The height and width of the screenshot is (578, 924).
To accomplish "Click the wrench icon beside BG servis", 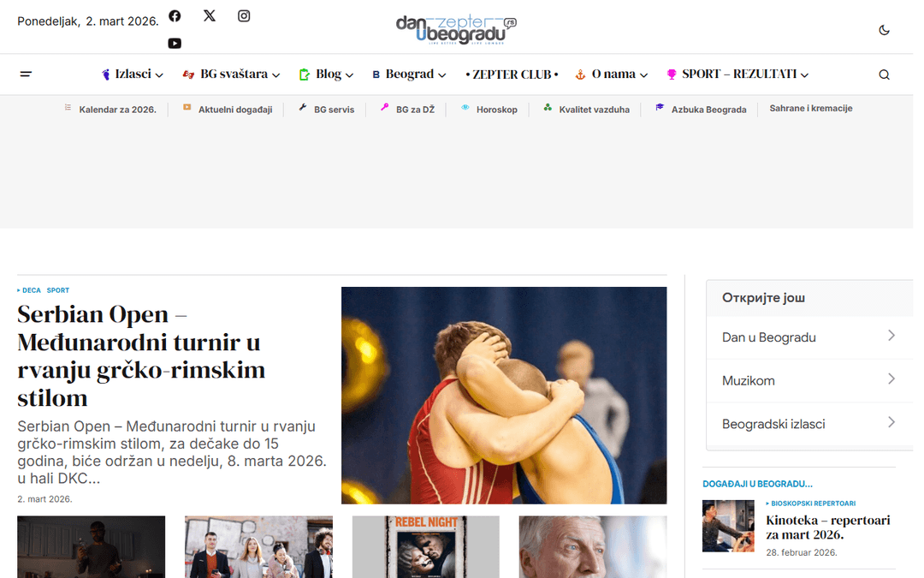I will (303, 107).
